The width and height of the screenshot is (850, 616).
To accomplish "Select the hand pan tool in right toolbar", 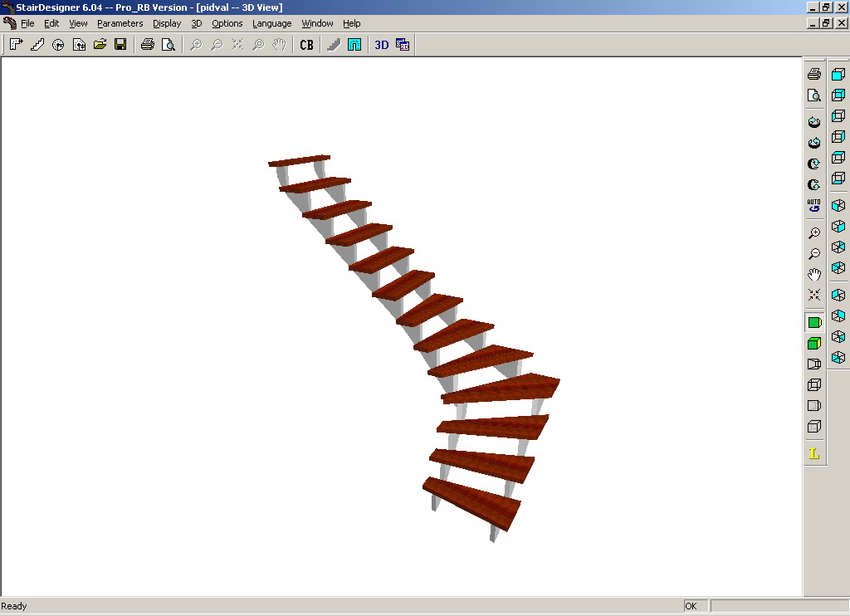I will point(813,275).
